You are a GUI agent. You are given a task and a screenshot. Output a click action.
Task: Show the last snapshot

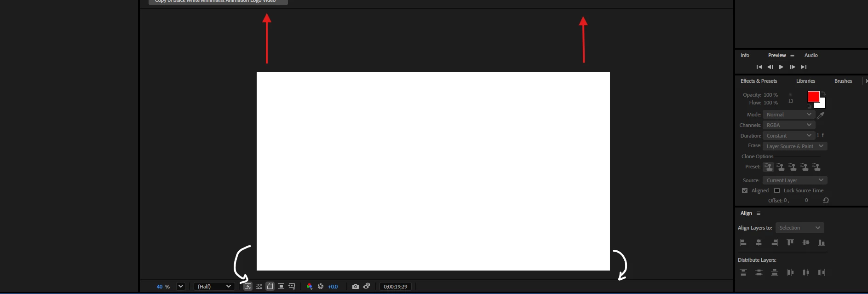tap(367, 287)
